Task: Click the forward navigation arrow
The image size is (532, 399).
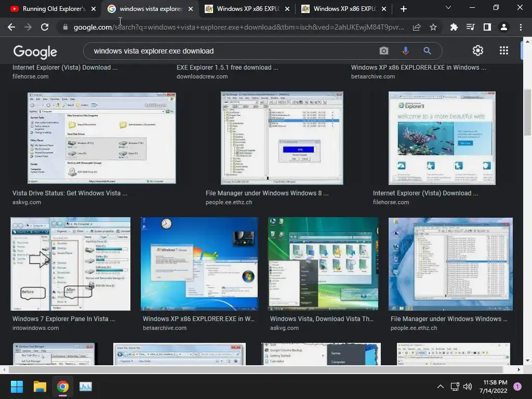Action: (28, 27)
